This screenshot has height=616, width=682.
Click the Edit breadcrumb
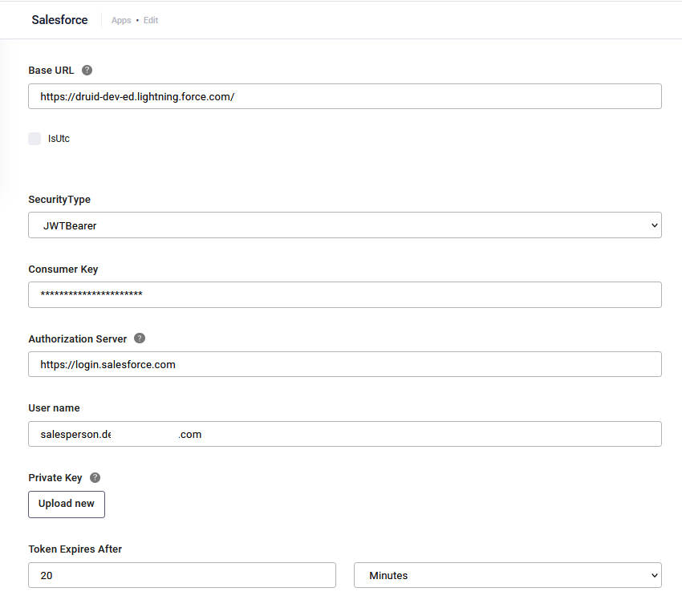coord(151,20)
